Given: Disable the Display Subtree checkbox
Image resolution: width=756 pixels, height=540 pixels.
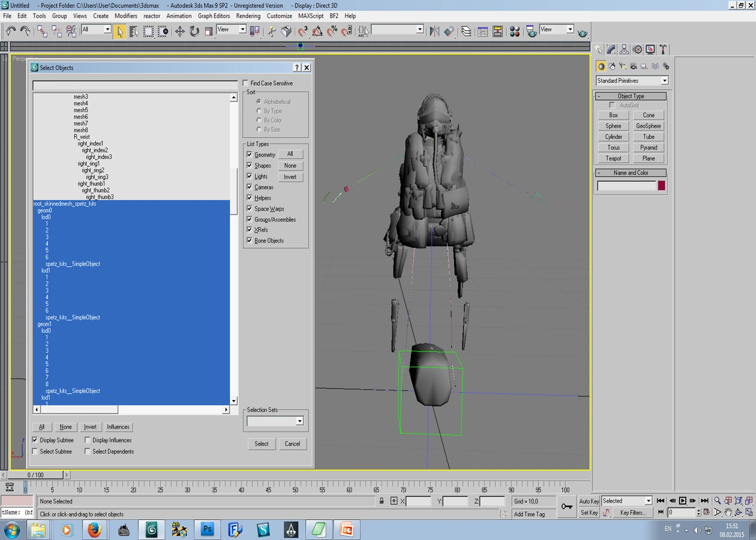Looking at the screenshot, I should 35,440.
